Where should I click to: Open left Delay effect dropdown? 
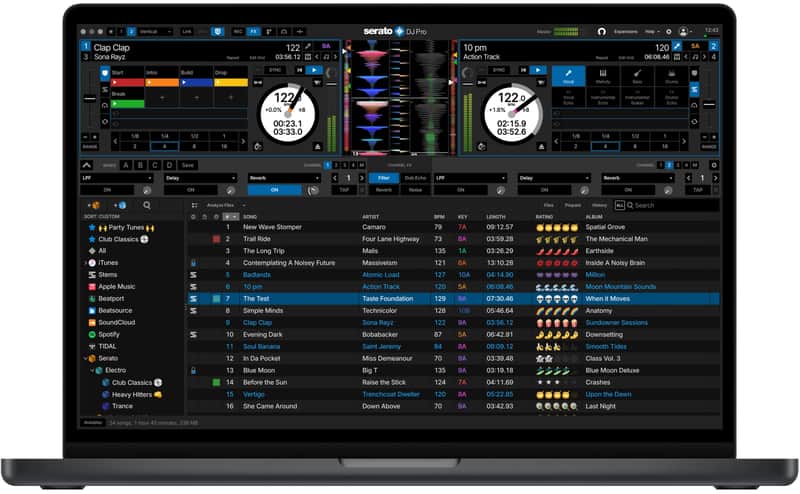coord(201,178)
